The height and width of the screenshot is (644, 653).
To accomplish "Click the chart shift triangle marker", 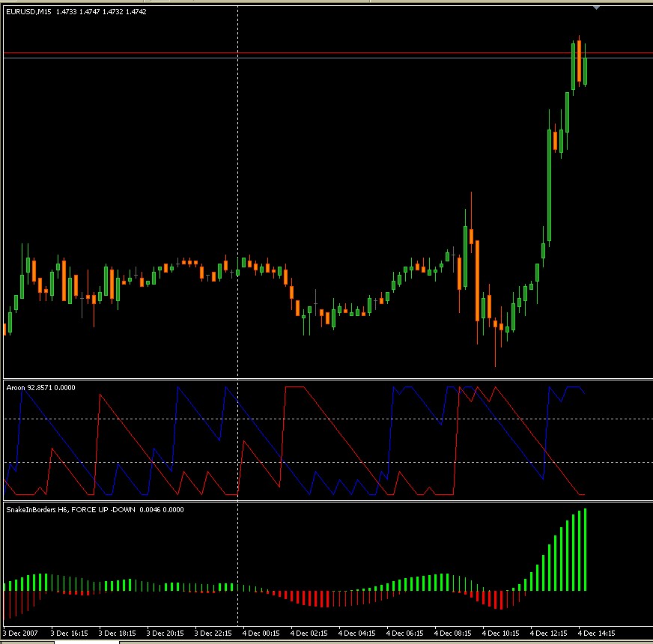I will pyautogui.click(x=596, y=7).
